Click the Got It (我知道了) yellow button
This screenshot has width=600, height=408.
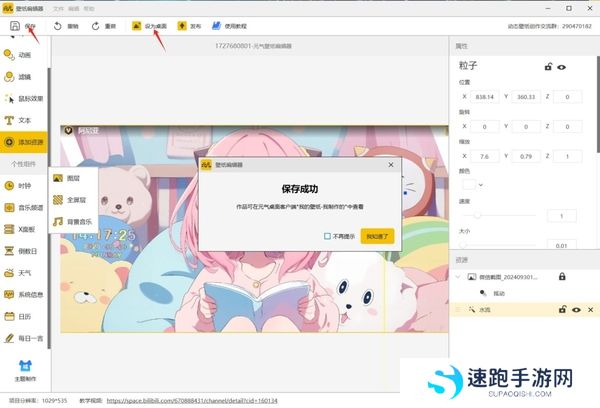click(x=377, y=236)
